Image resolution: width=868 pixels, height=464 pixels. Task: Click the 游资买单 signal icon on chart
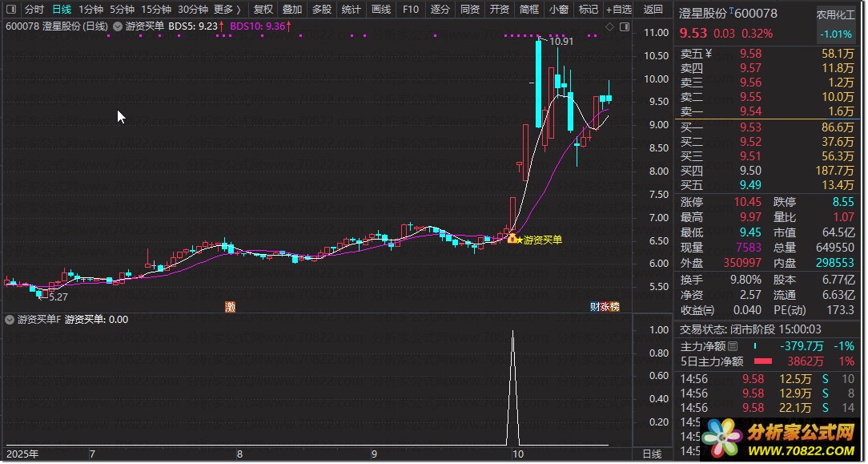[512, 239]
